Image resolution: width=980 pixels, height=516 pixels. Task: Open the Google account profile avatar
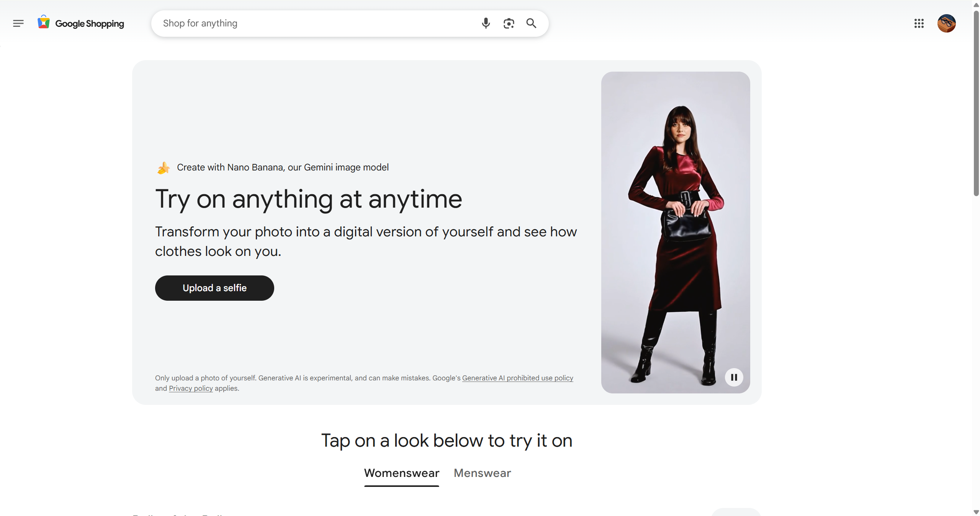(x=946, y=23)
